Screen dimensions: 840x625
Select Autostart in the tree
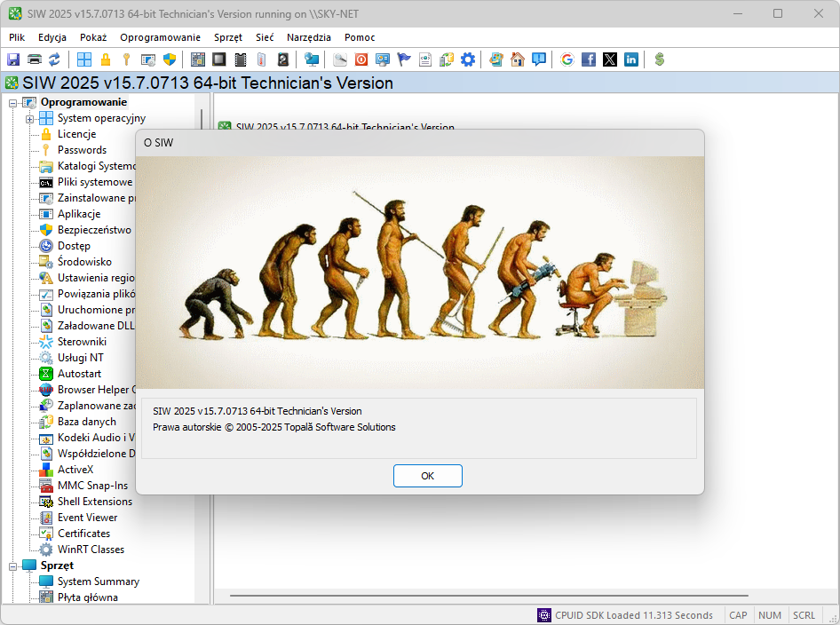click(x=79, y=374)
